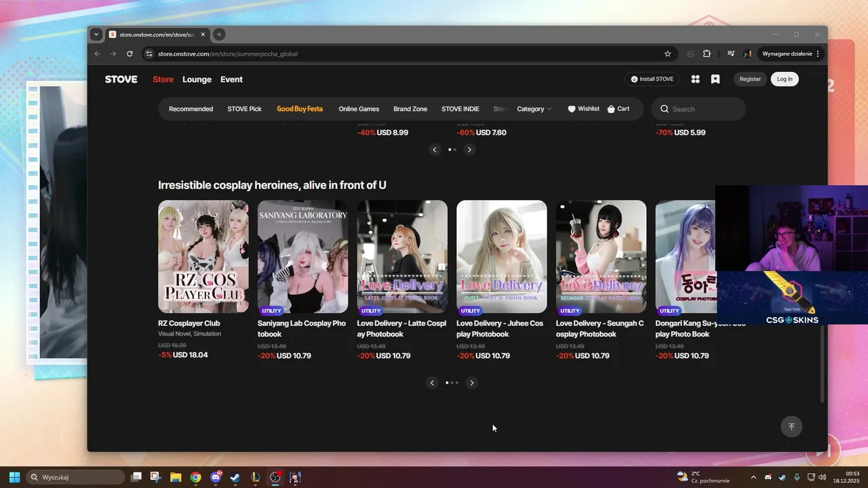868x488 pixels.
Task: Switch to the Event tab
Action: pyautogui.click(x=231, y=79)
